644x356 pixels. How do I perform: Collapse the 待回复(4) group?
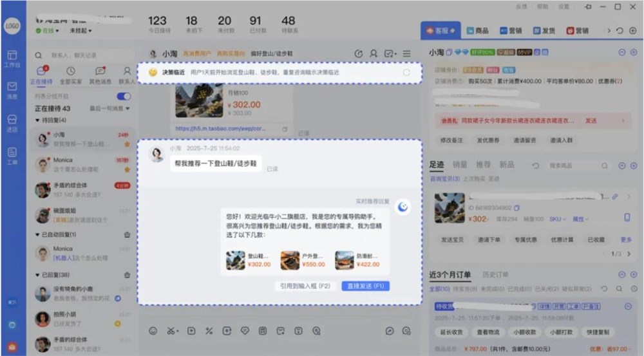pos(37,120)
